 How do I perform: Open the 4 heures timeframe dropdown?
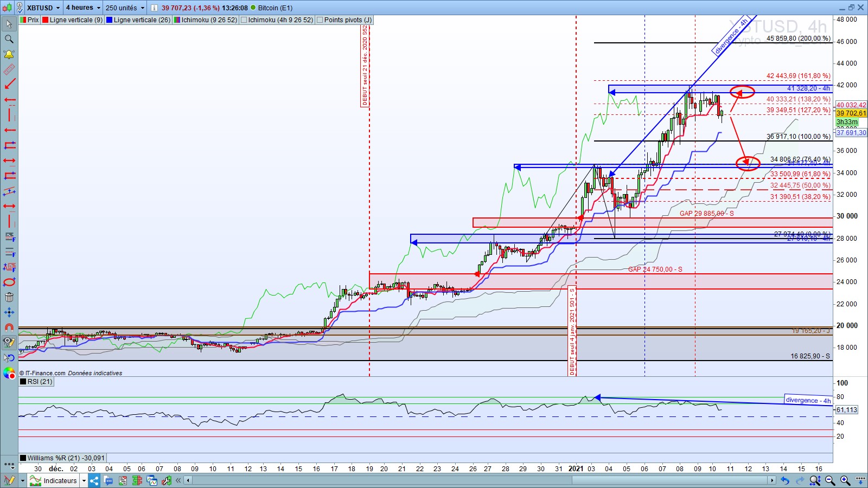pyautogui.click(x=83, y=8)
